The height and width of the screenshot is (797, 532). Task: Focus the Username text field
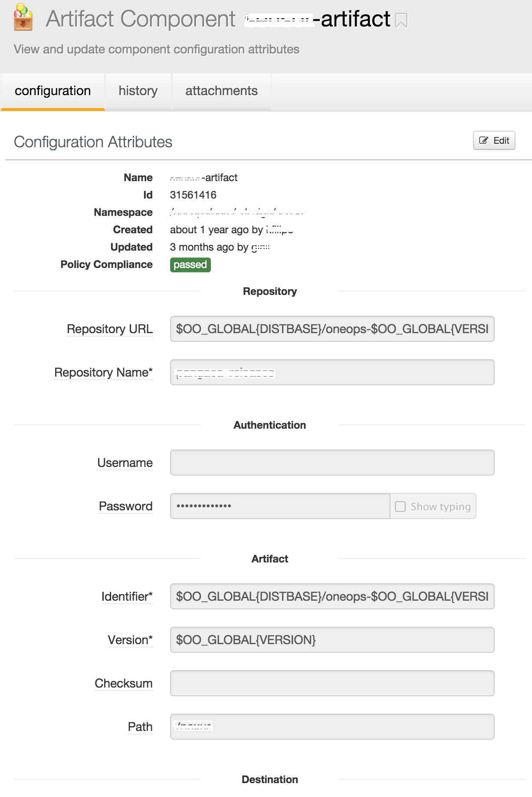pyautogui.click(x=332, y=463)
